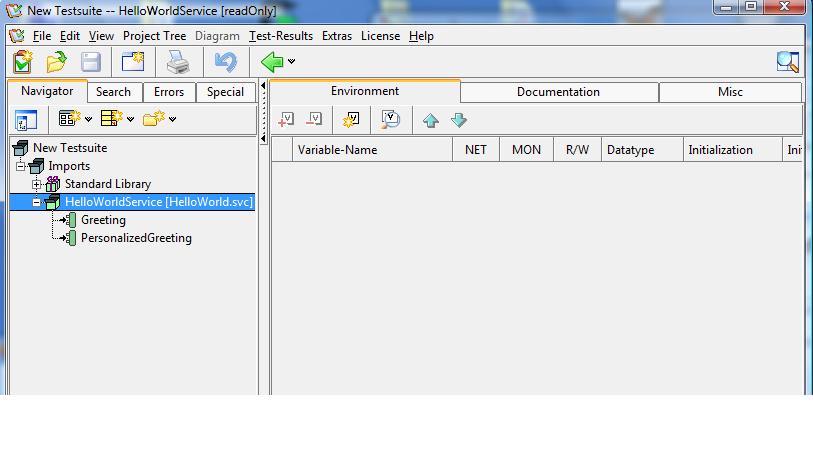Click the green back arrow button

(x=271, y=62)
